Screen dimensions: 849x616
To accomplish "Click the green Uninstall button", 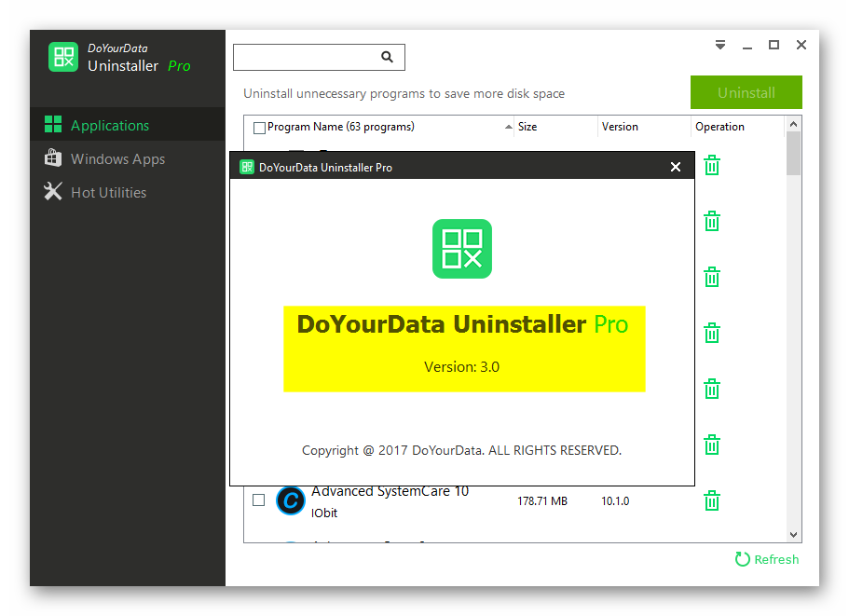I will tap(746, 92).
